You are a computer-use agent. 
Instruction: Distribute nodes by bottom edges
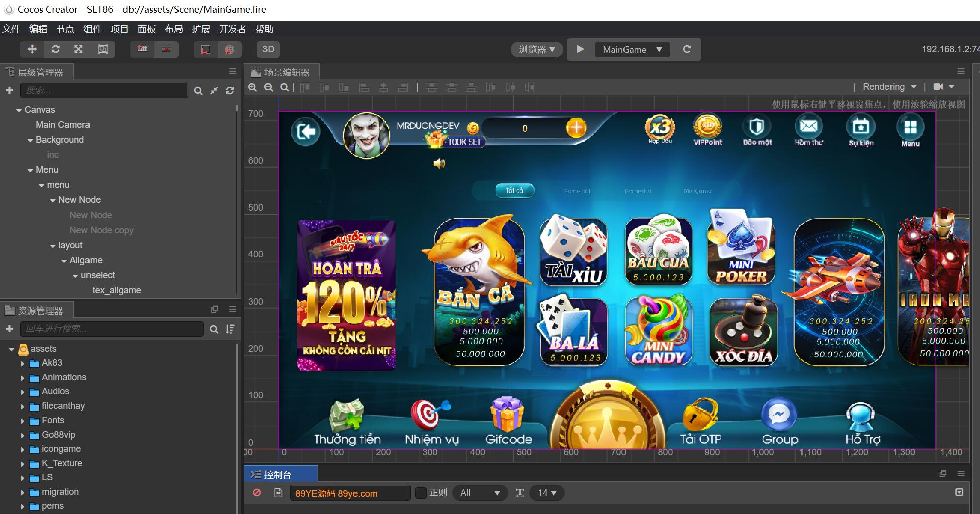pyautogui.click(x=471, y=88)
